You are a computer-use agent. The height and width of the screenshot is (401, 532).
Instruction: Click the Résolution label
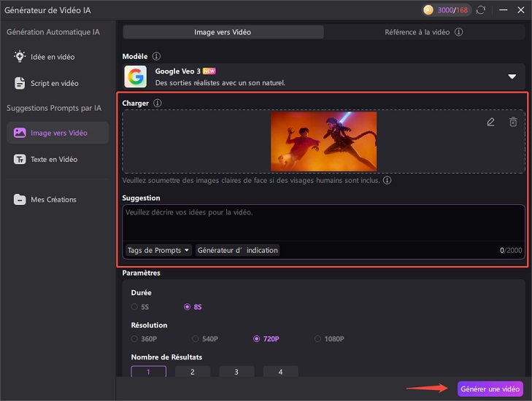(149, 325)
